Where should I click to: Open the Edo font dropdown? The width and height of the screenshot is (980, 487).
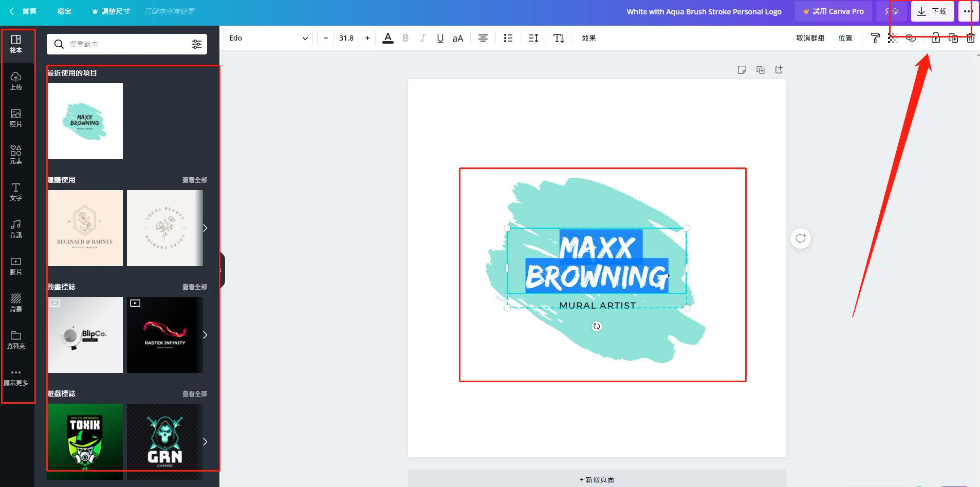pyautogui.click(x=268, y=38)
